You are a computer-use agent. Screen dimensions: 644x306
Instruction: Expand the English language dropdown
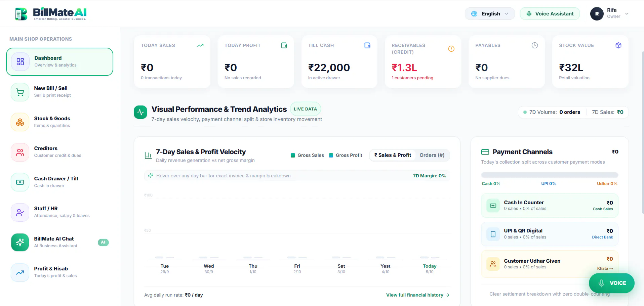490,14
